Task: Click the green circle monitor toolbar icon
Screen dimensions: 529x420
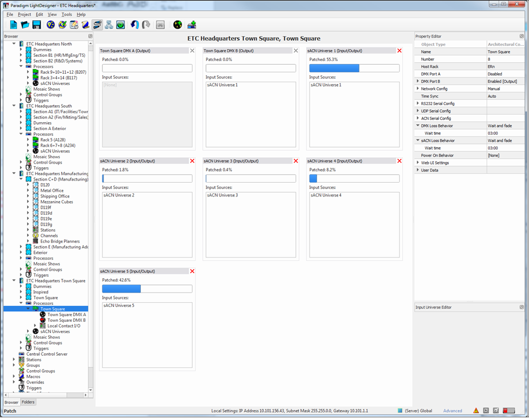Action: [x=121, y=24]
